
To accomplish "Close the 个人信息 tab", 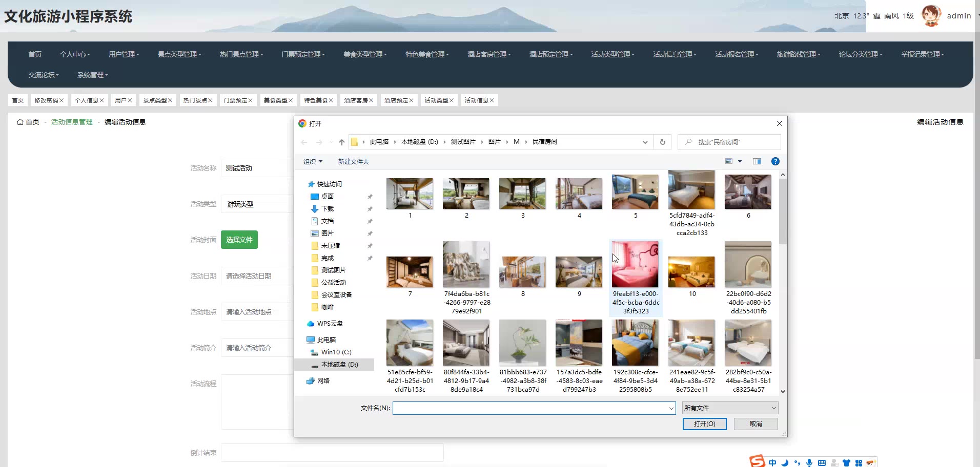I will point(101,100).
